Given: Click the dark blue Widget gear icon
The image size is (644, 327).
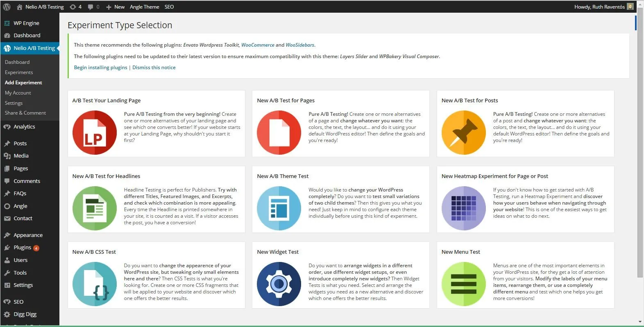Looking at the screenshot, I should [279, 284].
